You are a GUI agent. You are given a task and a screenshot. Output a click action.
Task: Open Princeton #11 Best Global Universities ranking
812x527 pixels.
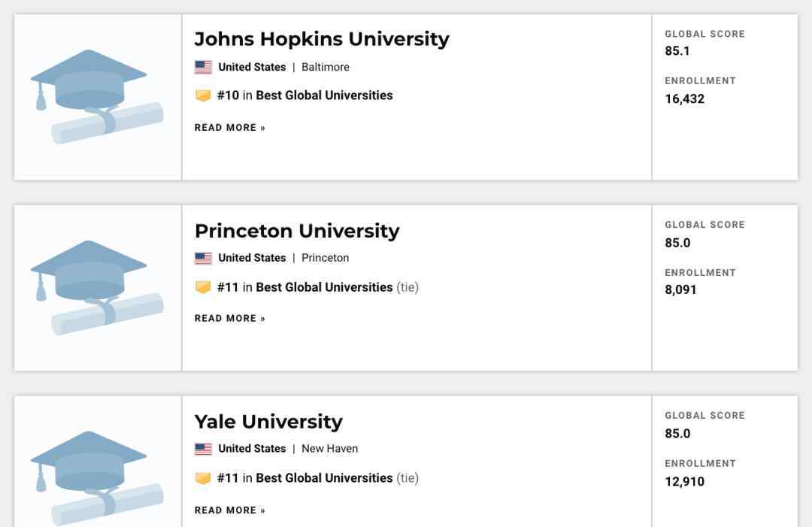305,286
